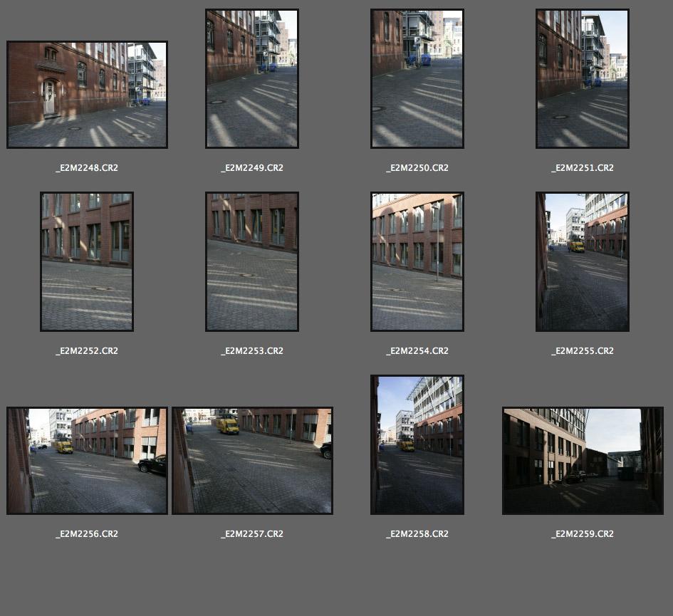Choose the dark _E2M2259.CR2 thumbnail
This screenshot has height=616, width=673.
pyautogui.click(x=583, y=461)
